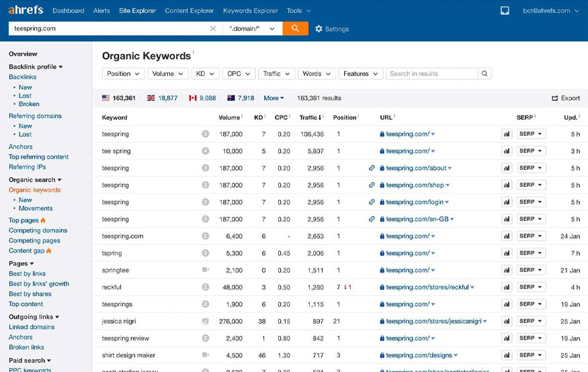
Task: Open SERP dropdown for reckful row
Action: [x=531, y=287]
